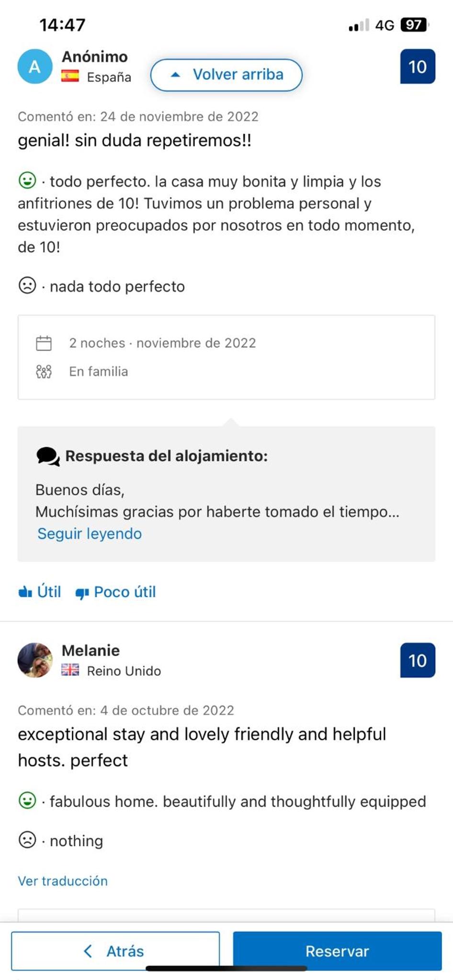Tap the green smiley in Melanie's review
453x980 pixels.
[x=27, y=800]
